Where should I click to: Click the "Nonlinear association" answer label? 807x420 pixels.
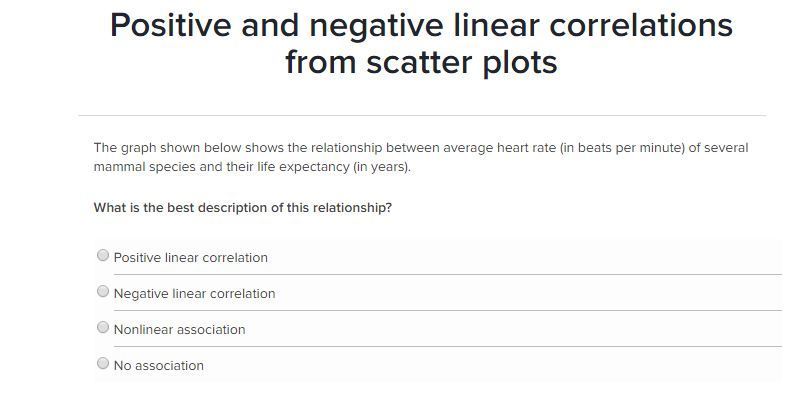[179, 330]
